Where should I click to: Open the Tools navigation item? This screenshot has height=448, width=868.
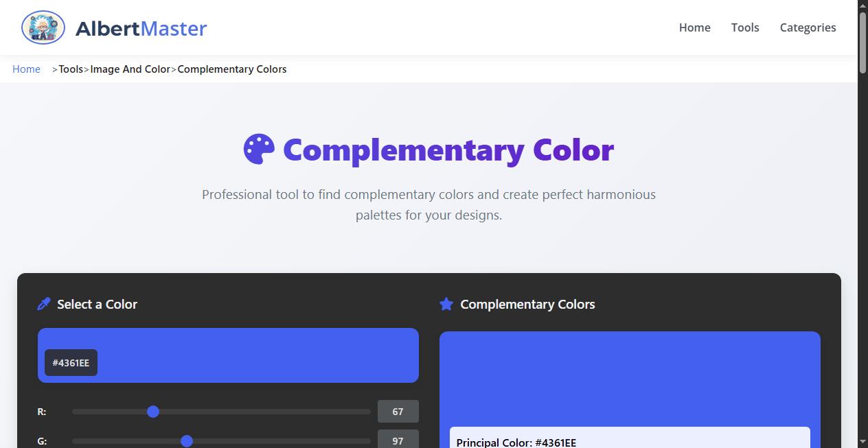(745, 27)
